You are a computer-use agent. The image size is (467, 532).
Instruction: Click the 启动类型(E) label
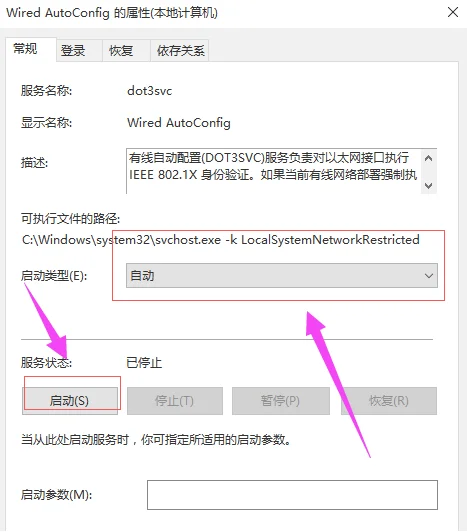pyautogui.click(x=54, y=276)
